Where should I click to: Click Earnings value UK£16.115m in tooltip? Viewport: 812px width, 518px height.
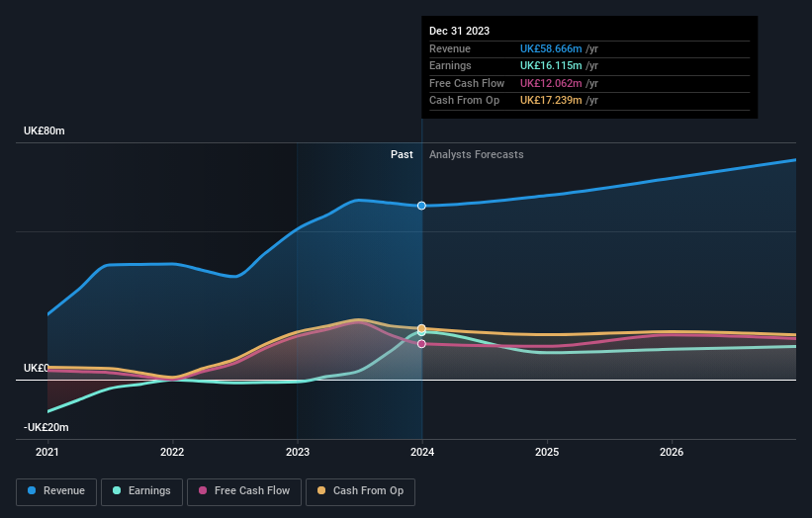click(551, 65)
